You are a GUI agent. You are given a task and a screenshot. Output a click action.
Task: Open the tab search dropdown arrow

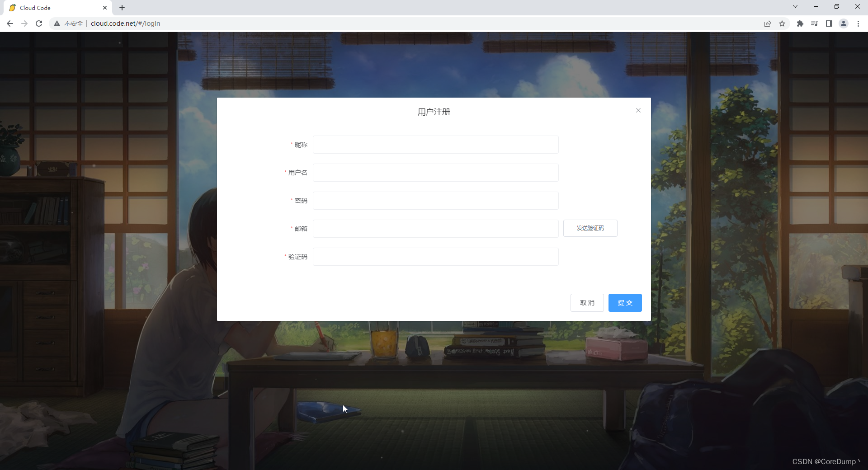click(x=795, y=6)
